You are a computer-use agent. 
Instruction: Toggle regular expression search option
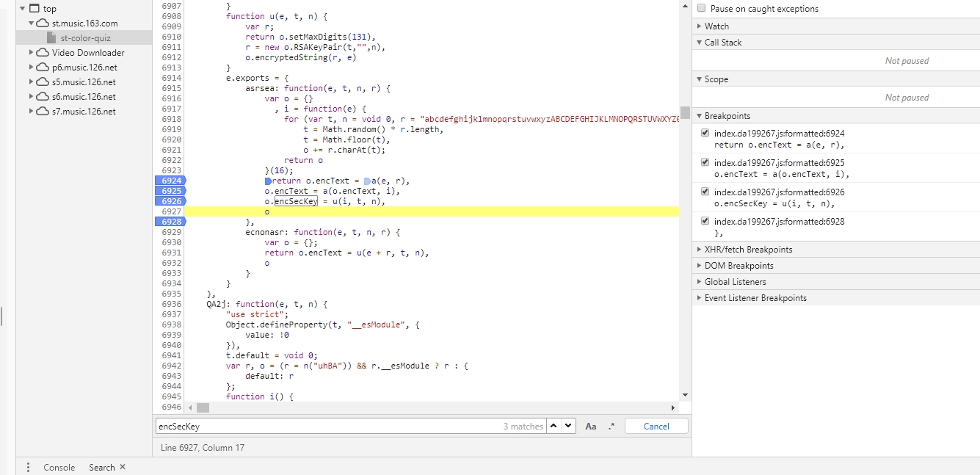611,426
